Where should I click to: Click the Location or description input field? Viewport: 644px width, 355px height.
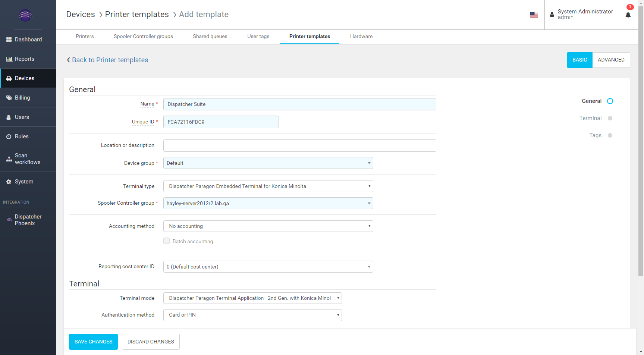299,145
